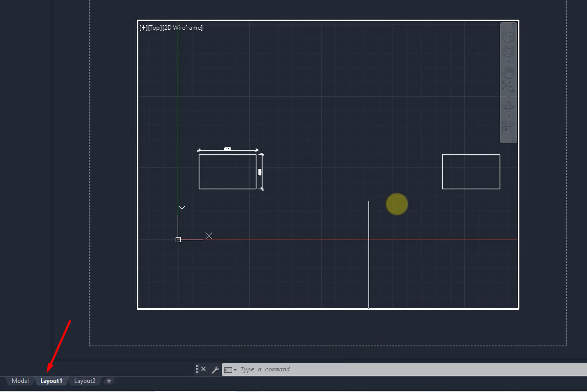Open the Full Navigation Wheel
The height and width of the screenshot is (392, 587).
pyautogui.click(x=508, y=51)
